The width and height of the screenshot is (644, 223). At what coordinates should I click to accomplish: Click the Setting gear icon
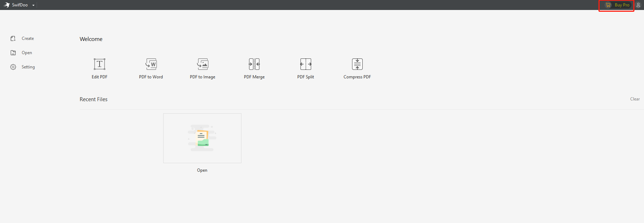[13, 67]
